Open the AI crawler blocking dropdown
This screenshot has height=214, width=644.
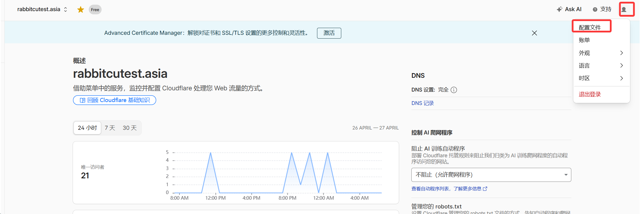click(491, 175)
